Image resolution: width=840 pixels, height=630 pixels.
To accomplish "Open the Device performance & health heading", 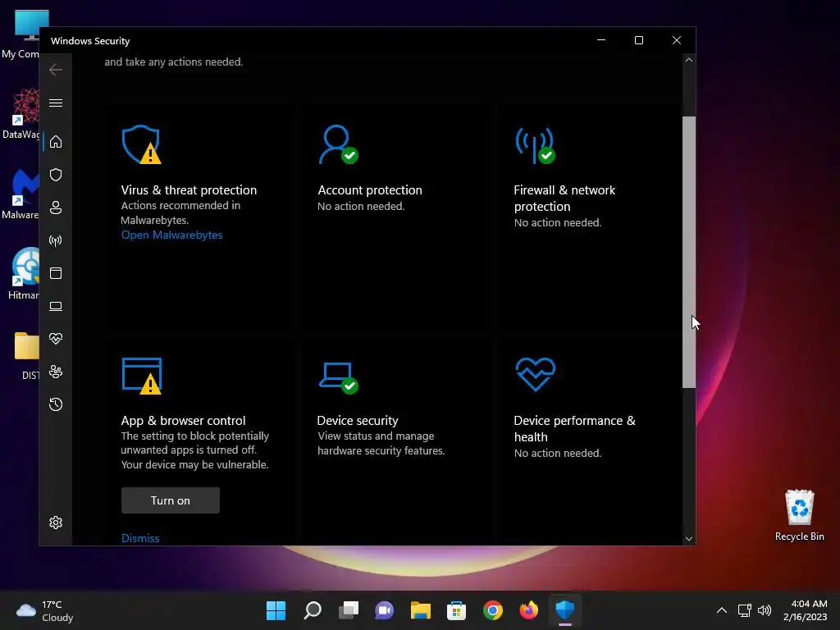I will [x=575, y=428].
